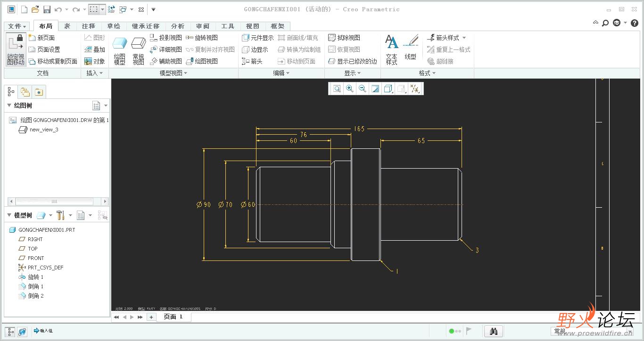Image resolution: width=644 pixels, height=341 pixels.
Task: Switch to the 继承迁移 tab
Action: (146, 26)
